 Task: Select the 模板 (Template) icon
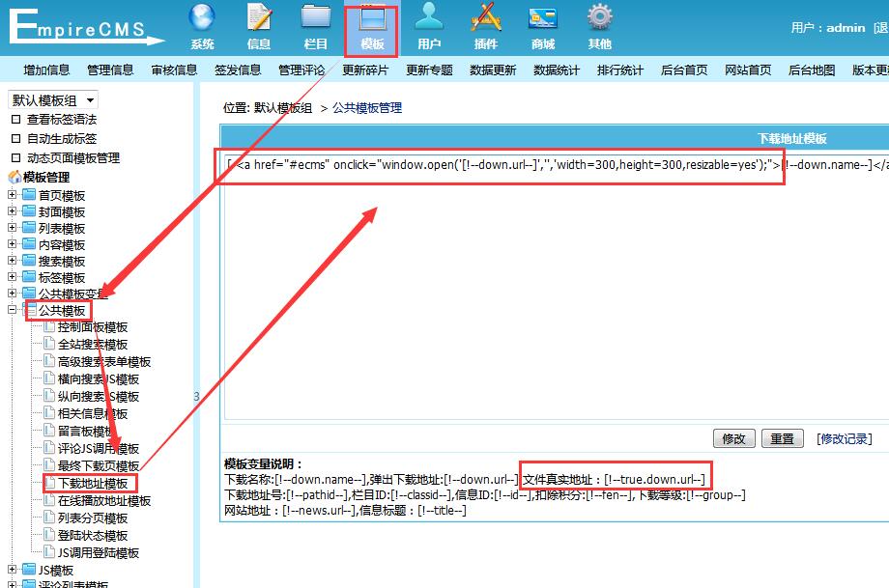[x=372, y=19]
